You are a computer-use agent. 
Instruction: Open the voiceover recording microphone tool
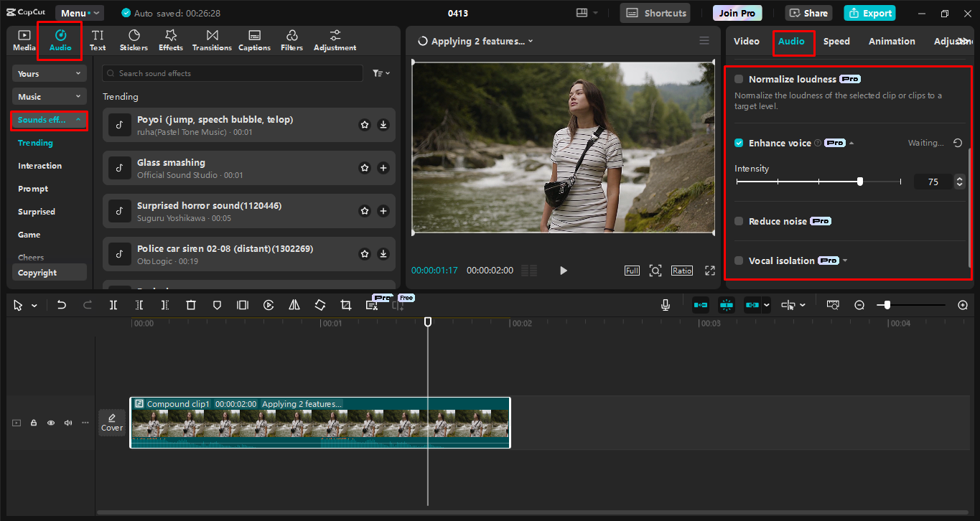[x=665, y=304]
